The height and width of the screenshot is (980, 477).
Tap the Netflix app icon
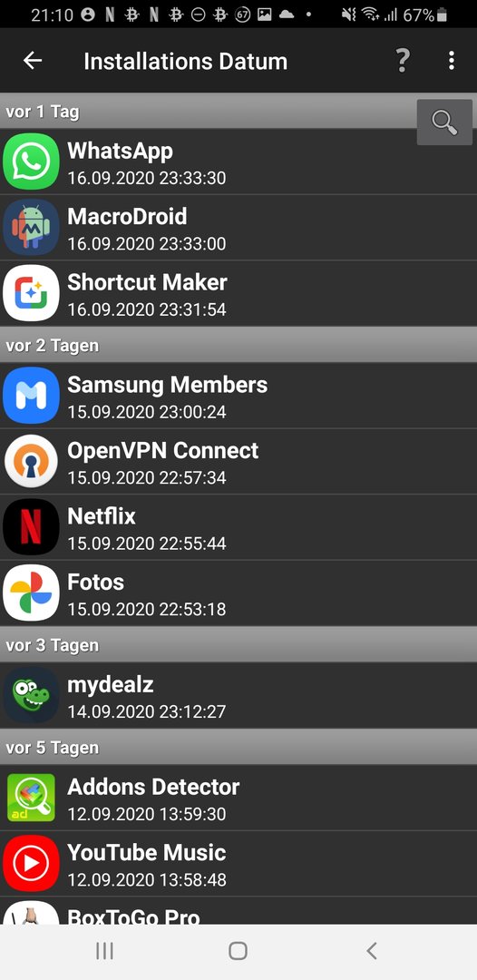[x=31, y=527]
